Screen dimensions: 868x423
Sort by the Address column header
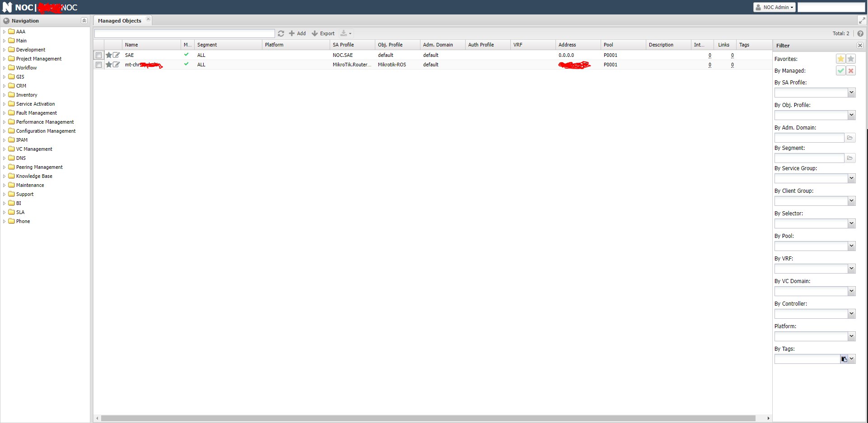578,45
